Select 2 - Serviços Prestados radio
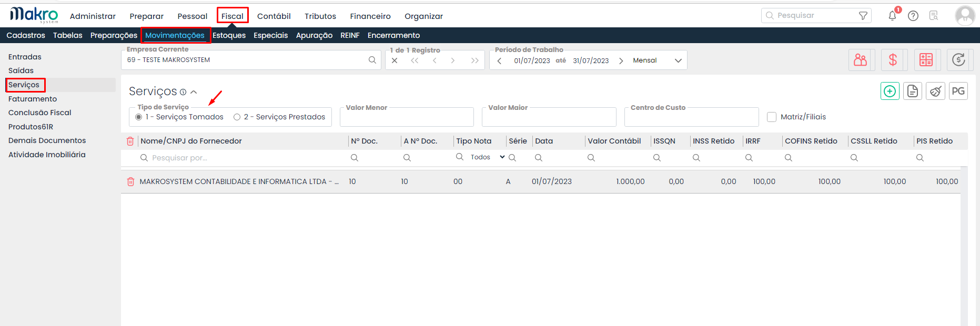 tap(237, 117)
